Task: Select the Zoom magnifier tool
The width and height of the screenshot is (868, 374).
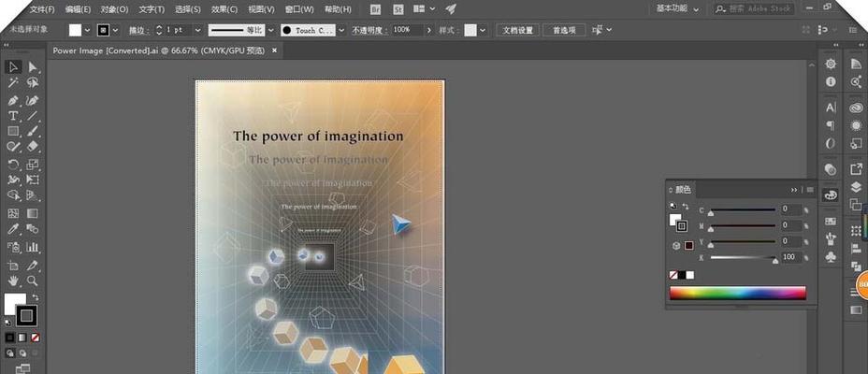Action: [x=32, y=280]
